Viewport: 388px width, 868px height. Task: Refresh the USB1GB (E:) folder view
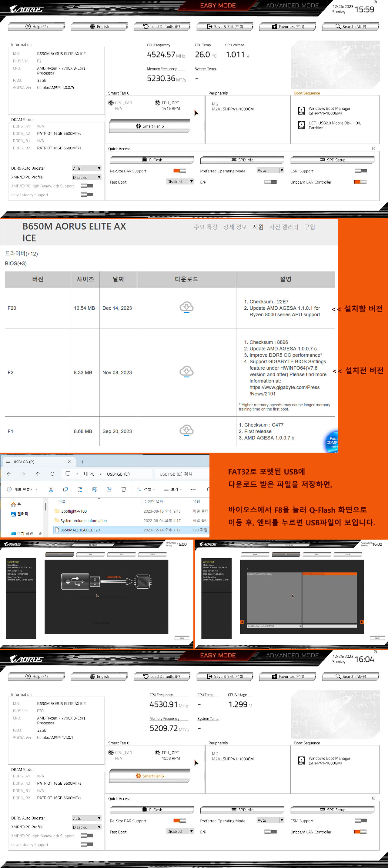52,474
